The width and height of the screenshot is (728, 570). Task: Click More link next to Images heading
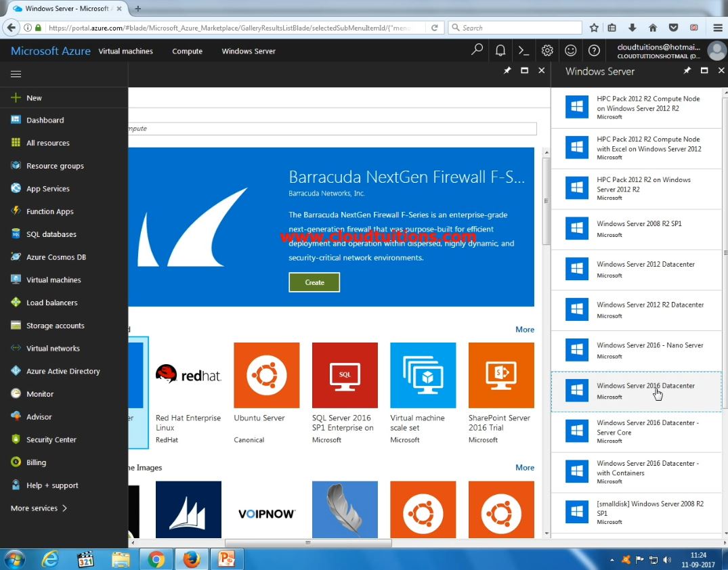pos(525,467)
